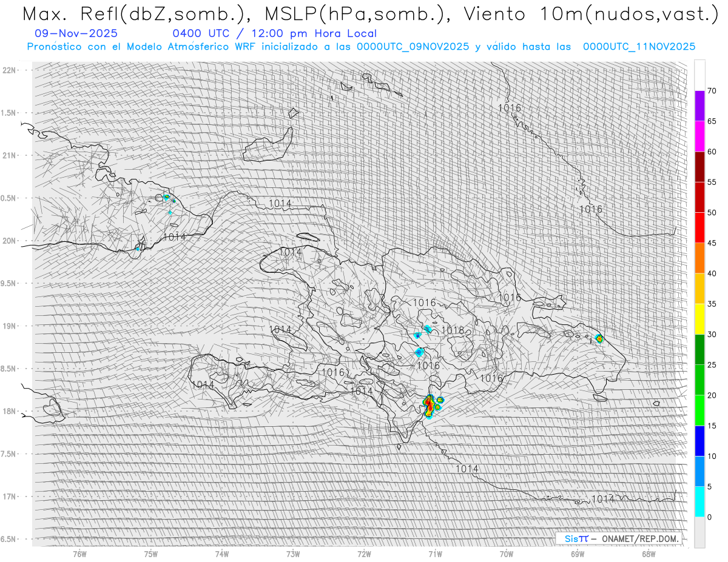Click the '74W' longitude axis label
Image resolution: width=728 pixels, height=562 pixels.
222,554
